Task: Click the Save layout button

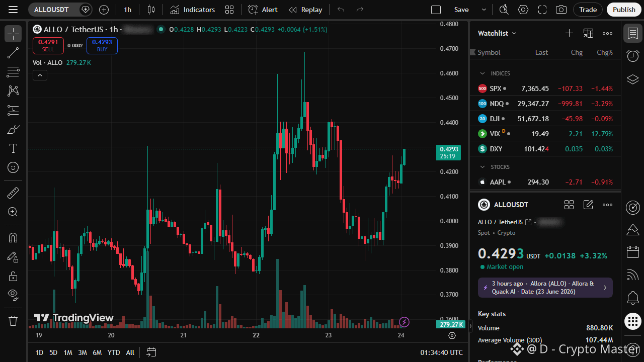Action: click(x=461, y=10)
